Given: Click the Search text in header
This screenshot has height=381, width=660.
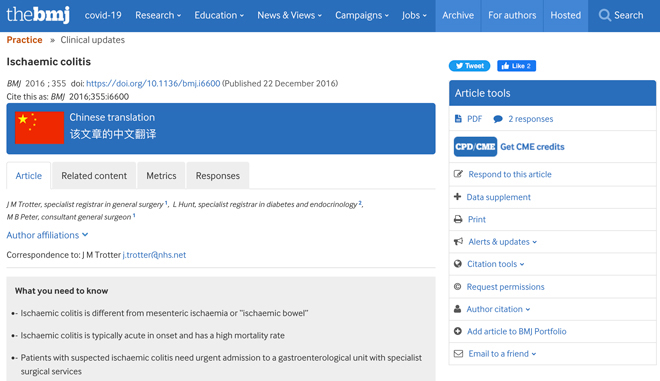Looking at the screenshot, I should pyautogui.click(x=628, y=15).
